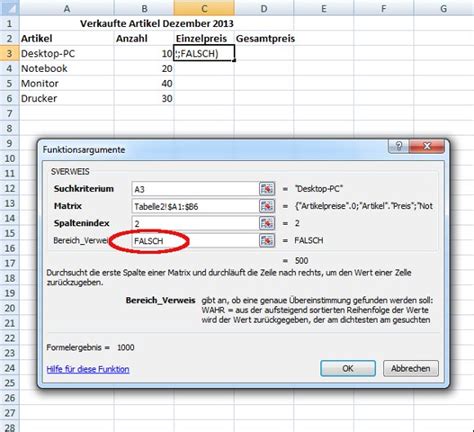
Task: Click the Gesamtpreis header cell
Action: tap(264, 38)
